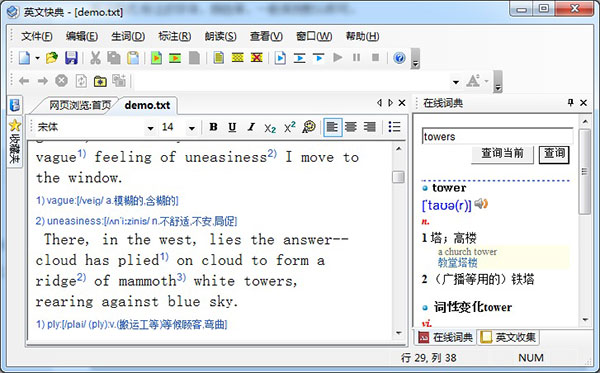
Task: Toggle bold formatting
Action: click(214, 127)
